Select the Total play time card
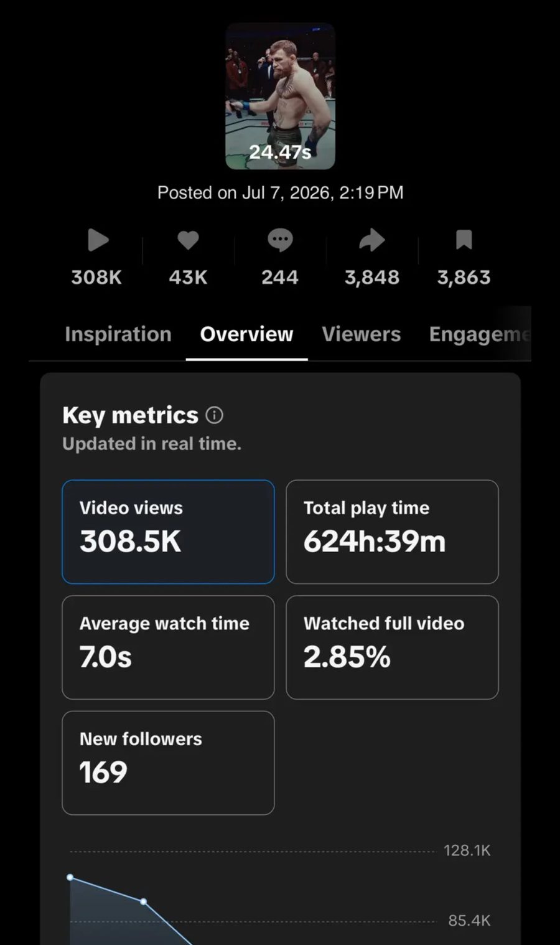Image resolution: width=560 pixels, height=945 pixels. [392, 532]
